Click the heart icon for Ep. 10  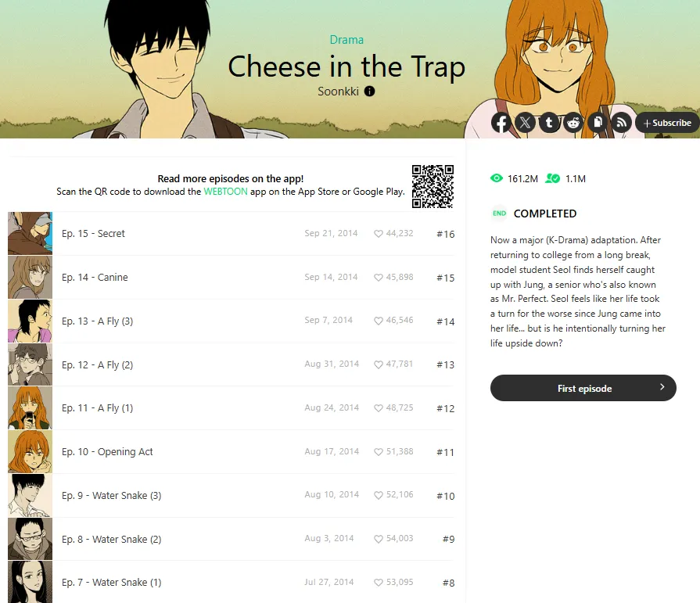click(378, 452)
